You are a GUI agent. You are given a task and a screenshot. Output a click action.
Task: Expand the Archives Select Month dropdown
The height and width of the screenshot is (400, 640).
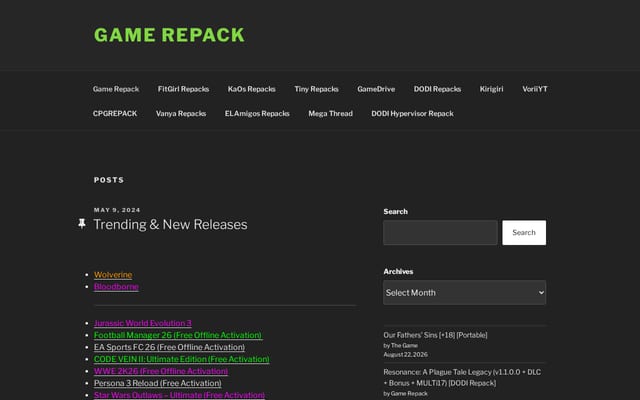click(464, 293)
